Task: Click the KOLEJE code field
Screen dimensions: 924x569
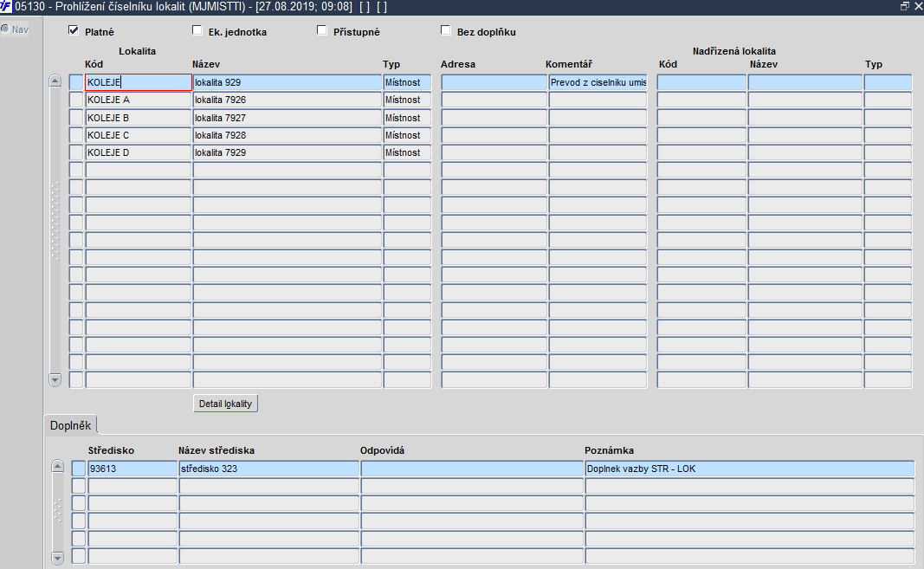Action: coord(139,82)
